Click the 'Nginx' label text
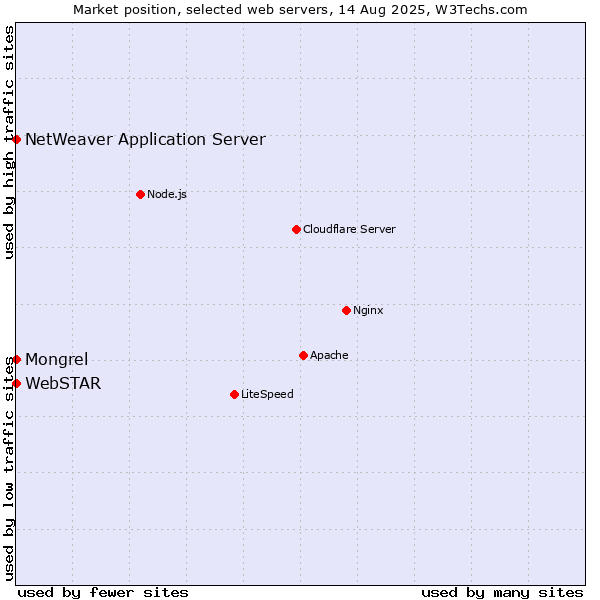The height and width of the screenshot is (600, 600). pos(368,310)
